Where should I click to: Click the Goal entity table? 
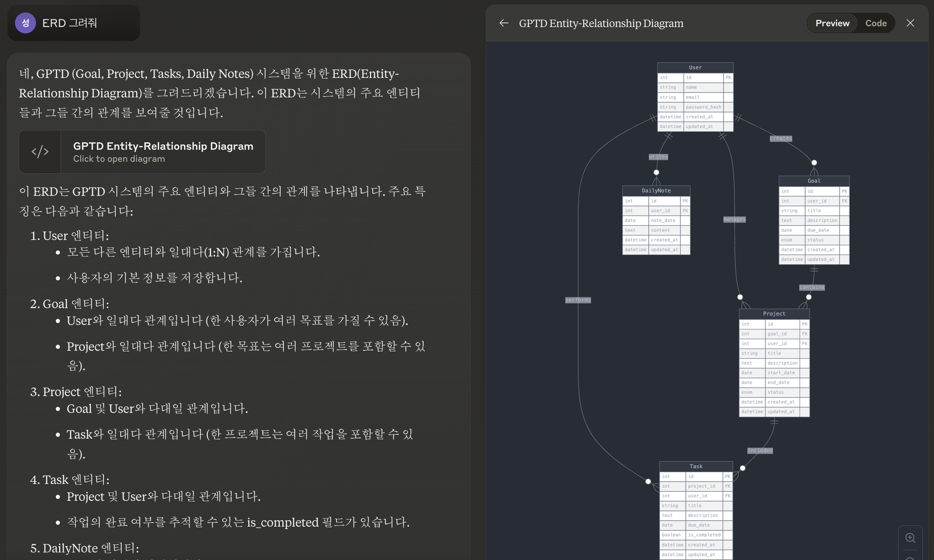814,220
